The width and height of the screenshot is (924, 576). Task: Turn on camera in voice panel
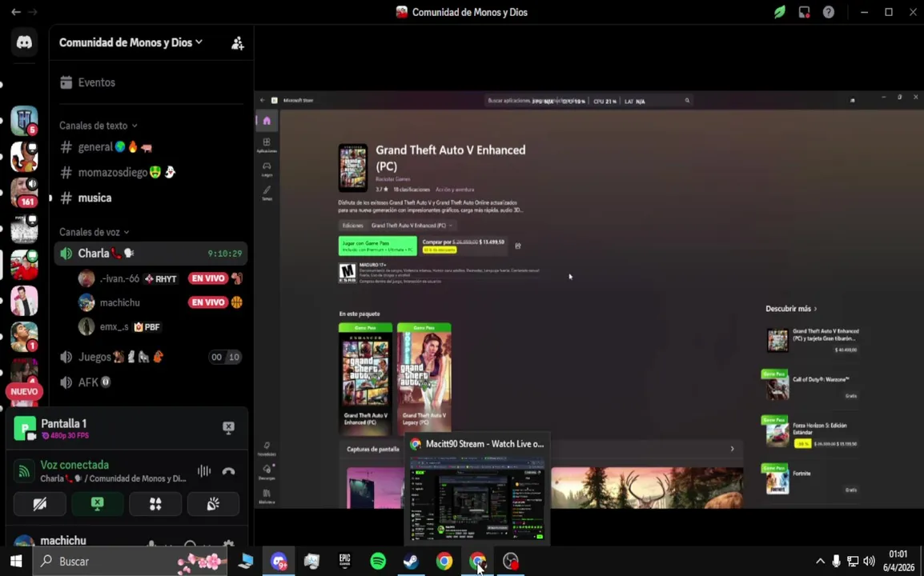click(x=40, y=504)
